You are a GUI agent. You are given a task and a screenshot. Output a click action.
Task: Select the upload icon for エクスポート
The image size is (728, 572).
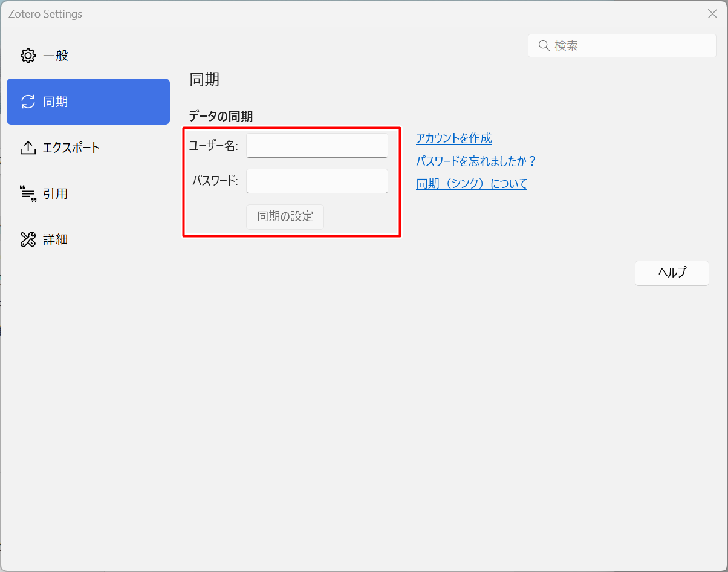point(28,147)
